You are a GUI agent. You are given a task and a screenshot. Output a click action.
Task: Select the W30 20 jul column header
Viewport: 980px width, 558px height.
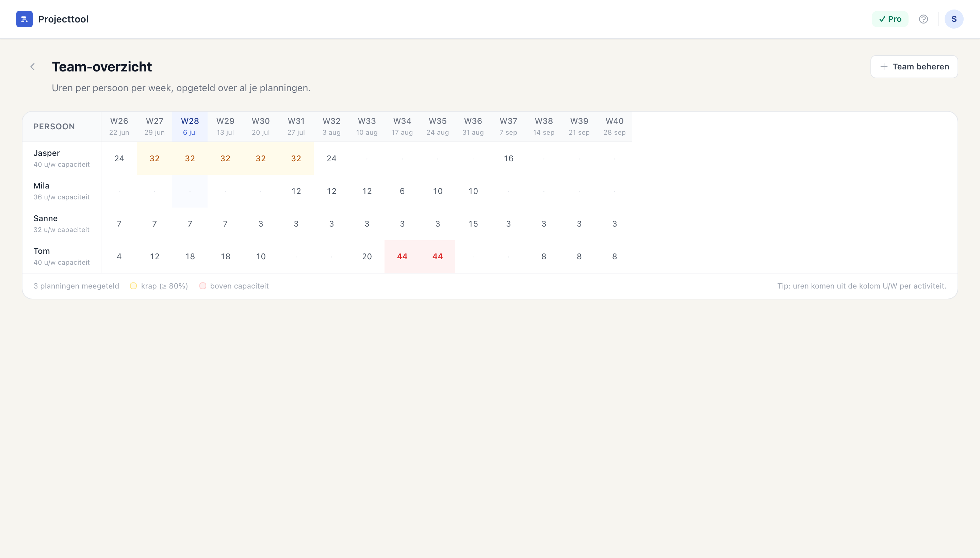tap(261, 127)
